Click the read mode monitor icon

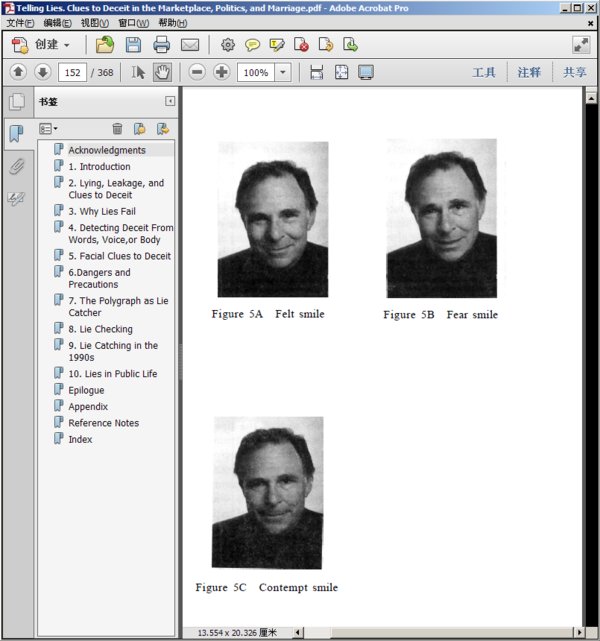coord(366,72)
